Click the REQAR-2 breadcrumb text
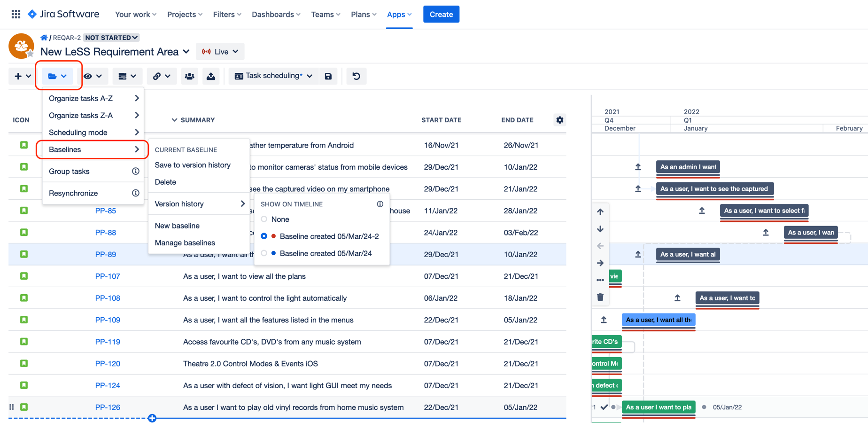868x423 pixels. click(x=67, y=38)
